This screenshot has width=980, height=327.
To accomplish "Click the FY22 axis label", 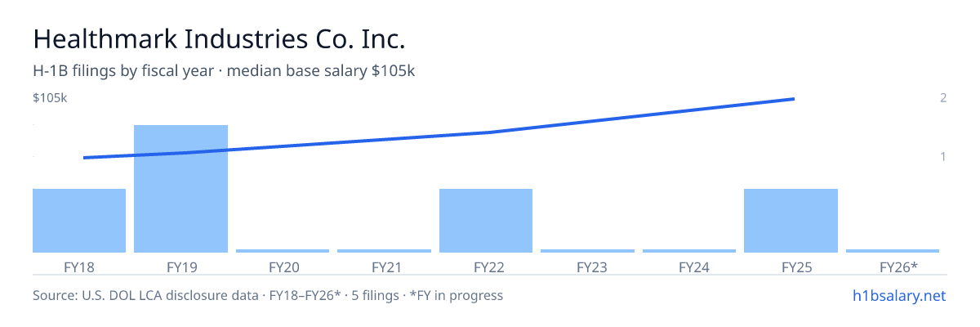I will (486, 267).
